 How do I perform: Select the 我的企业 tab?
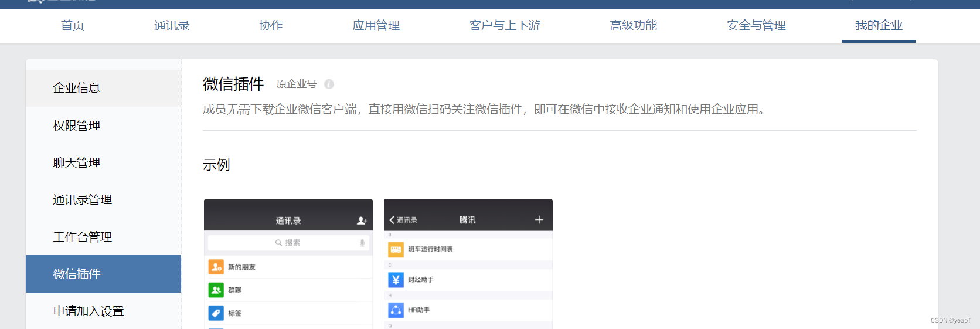[x=879, y=25]
